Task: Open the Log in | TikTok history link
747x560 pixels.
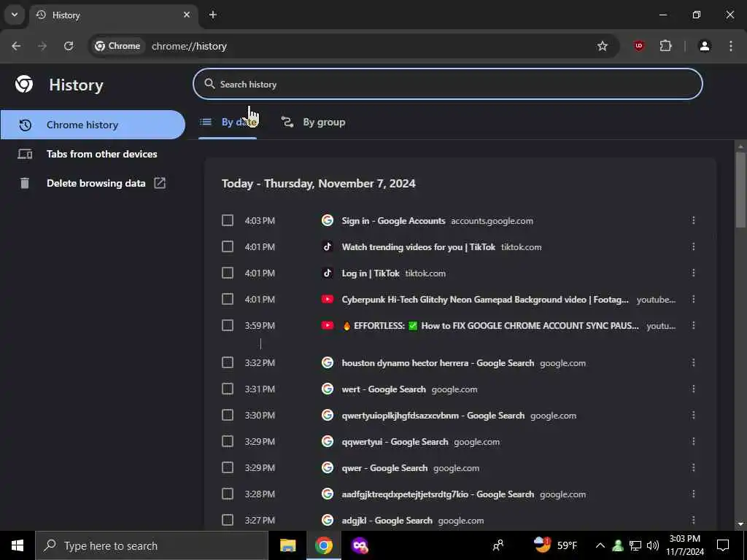Action: point(370,273)
